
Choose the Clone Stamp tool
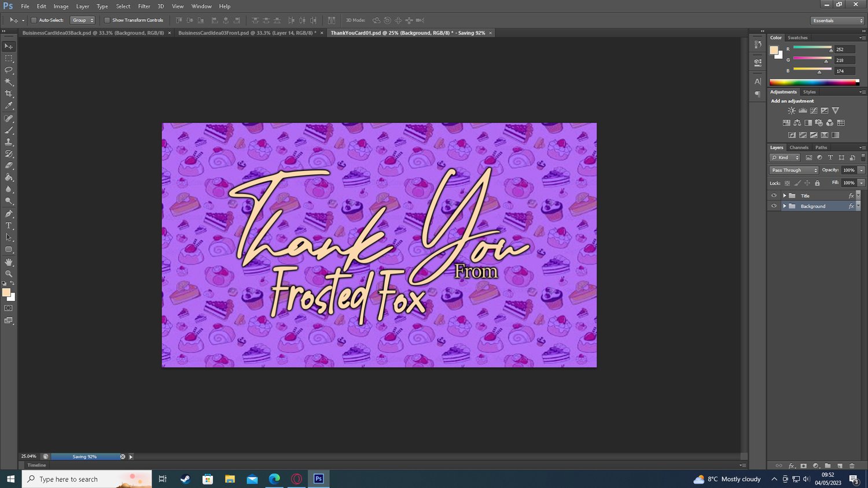9,142
